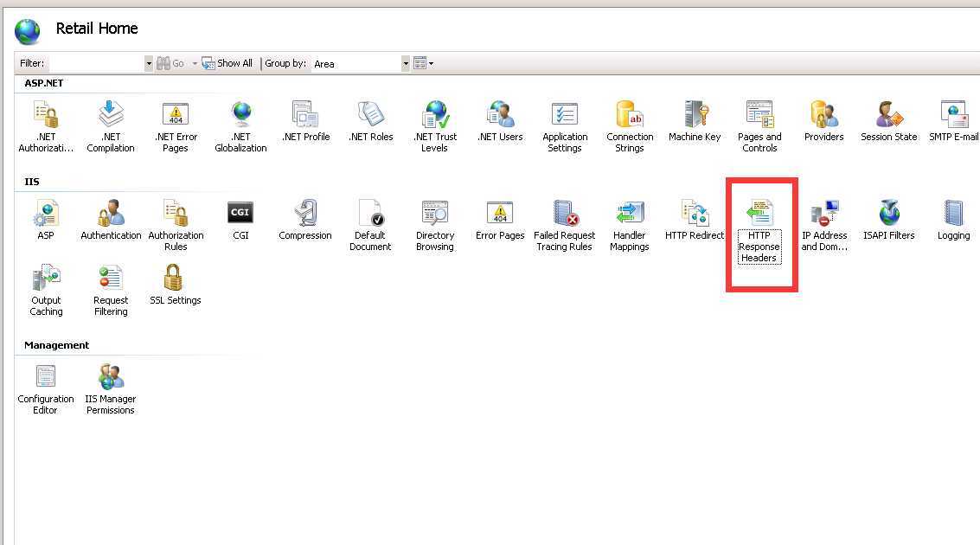Open Failed Request Tracing Rules
The width and height of the screenshot is (980, 545).
coord(565,226)
